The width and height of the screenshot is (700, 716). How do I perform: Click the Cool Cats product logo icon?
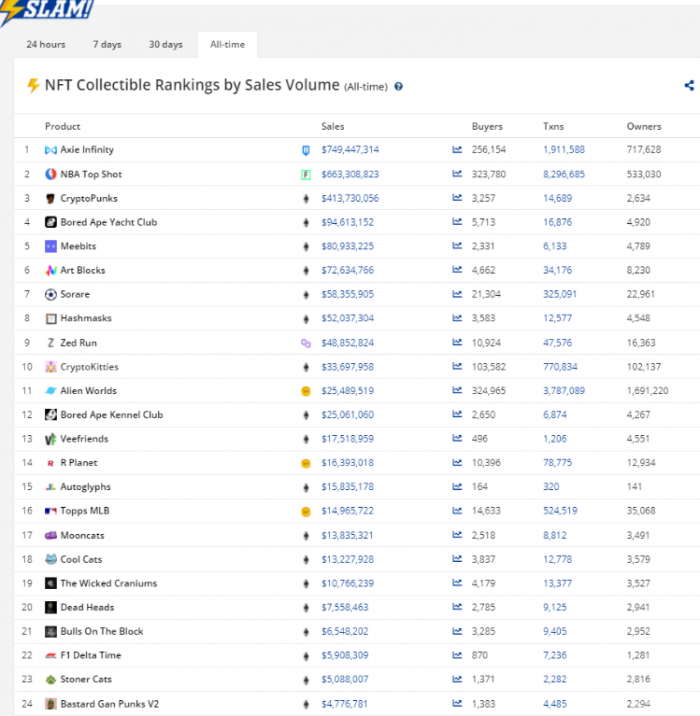51,559
